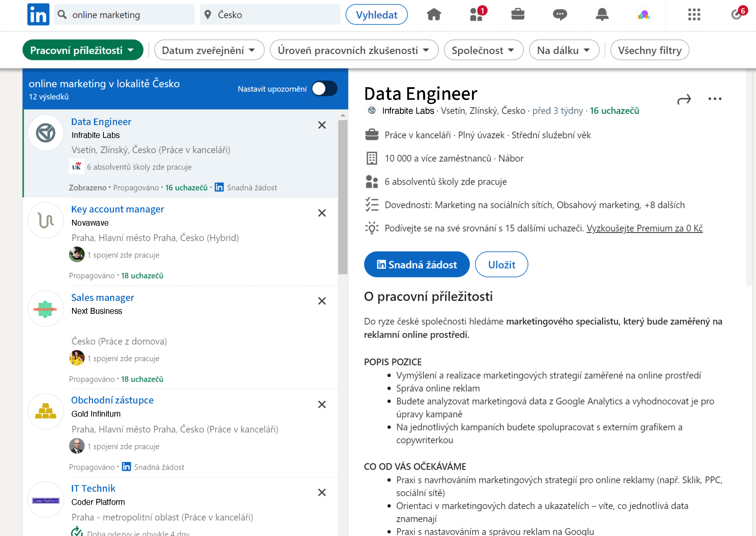Open the Společnost filter dropdown
This screenshot has width=756, height=536.
483,50
